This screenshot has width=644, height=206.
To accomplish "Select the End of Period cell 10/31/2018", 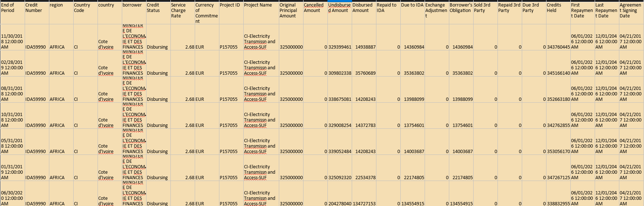I will click(x=12, y=116).
